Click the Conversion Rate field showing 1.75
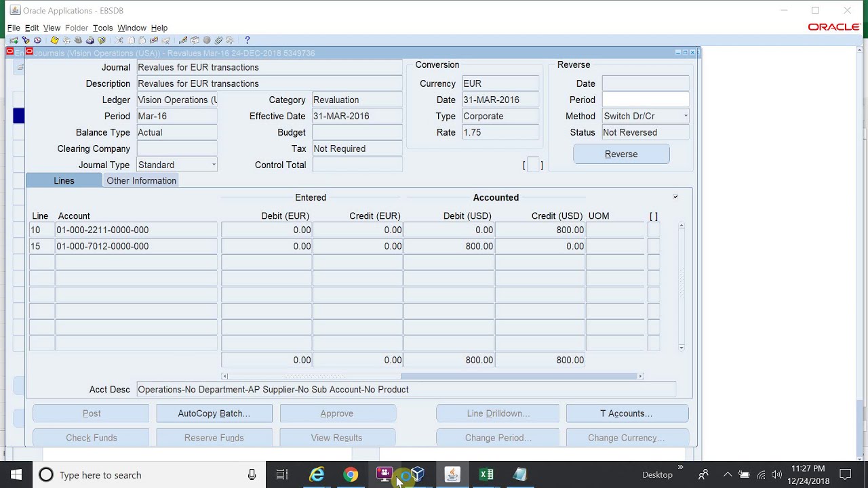The height and width of the screenshot is (488, 868). [500, 132]
